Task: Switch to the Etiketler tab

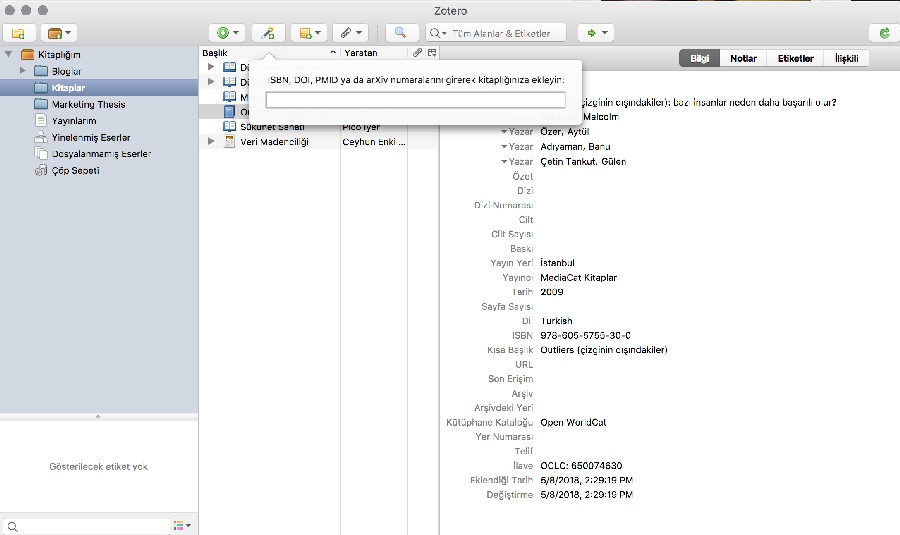Action: [x=796, y=59]
